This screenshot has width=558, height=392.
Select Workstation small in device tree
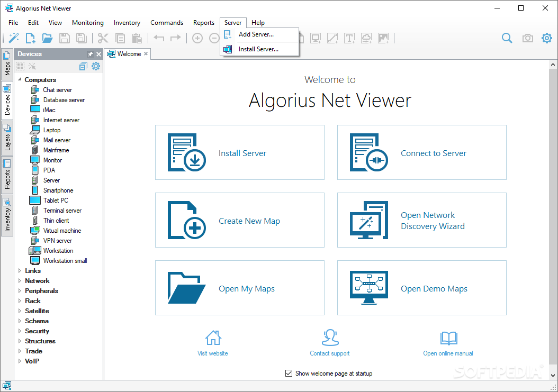click(65, 261)
